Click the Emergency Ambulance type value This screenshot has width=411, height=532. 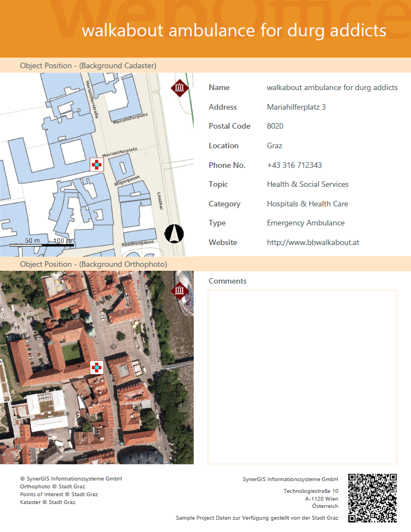click(x=306, y=223)
